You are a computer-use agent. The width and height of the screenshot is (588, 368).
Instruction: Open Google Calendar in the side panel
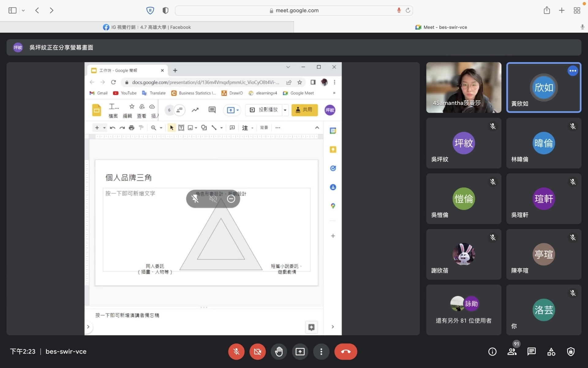click(x=333, y=131)
